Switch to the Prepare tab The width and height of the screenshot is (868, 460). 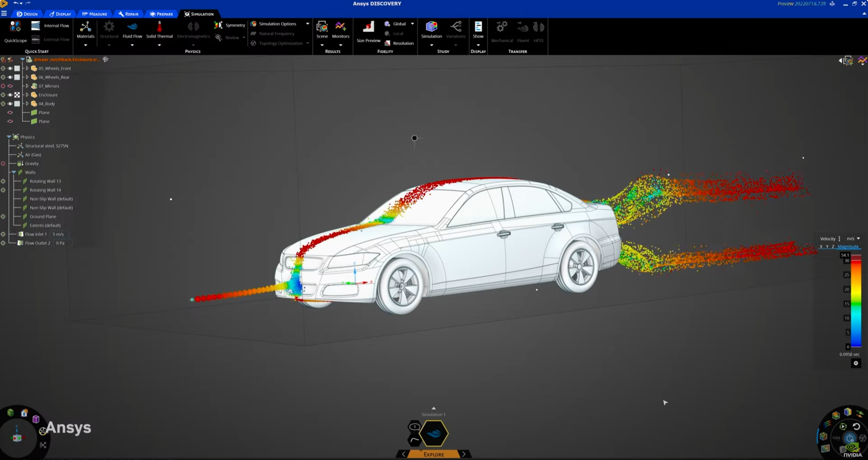[161, 14]
